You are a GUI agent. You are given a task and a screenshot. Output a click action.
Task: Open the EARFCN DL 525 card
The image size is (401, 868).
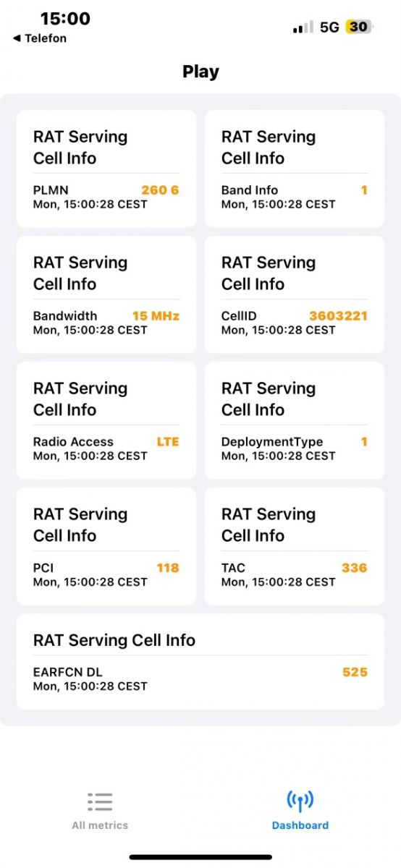[200, 661]
